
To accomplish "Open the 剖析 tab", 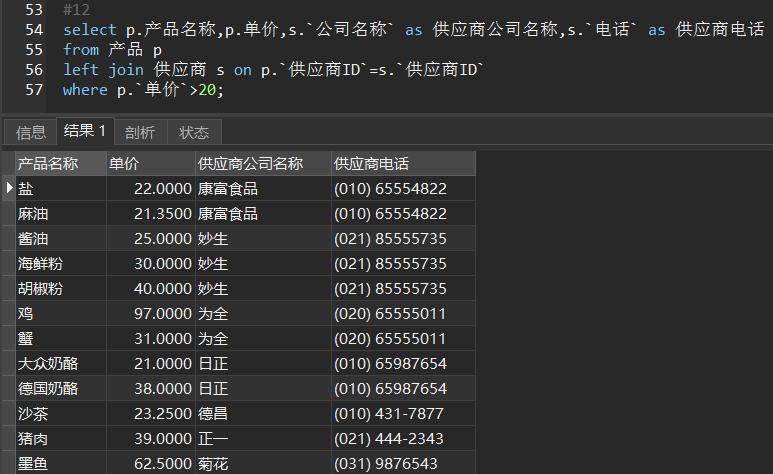I will point(140,132).
